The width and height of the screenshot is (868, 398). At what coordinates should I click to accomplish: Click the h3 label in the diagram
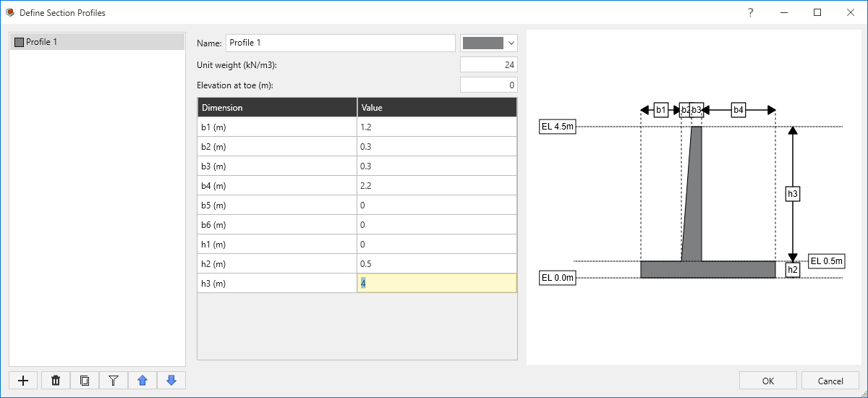(793, 194)
